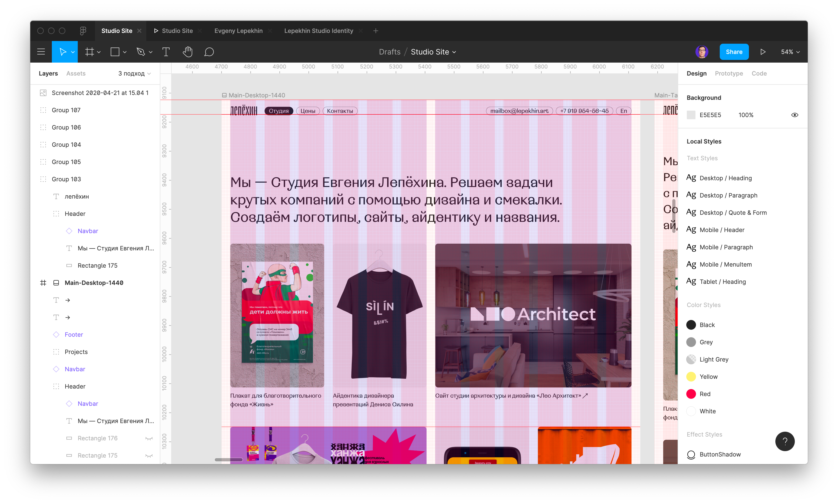
Task: Switch to the Assets tab
Action: pyautogui.click(x=76, y=73)
